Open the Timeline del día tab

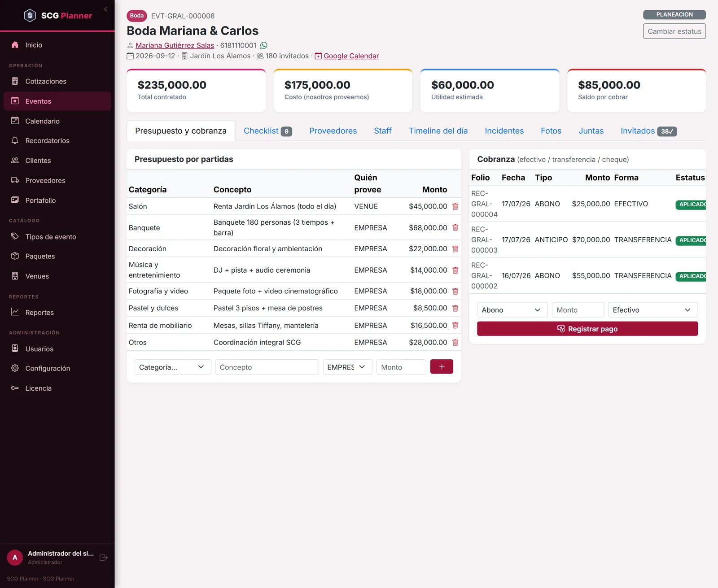click(438, 131)
